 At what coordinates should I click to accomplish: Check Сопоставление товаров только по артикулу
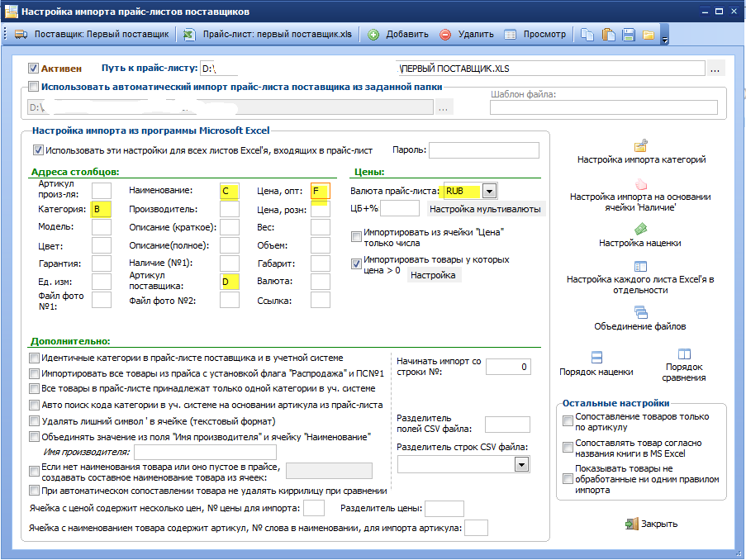(568, 420)
